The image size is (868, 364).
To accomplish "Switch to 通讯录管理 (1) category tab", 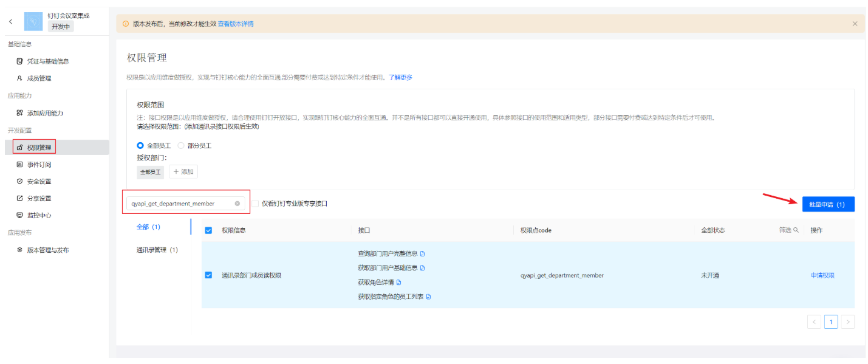I will click(x=157, y=250).
